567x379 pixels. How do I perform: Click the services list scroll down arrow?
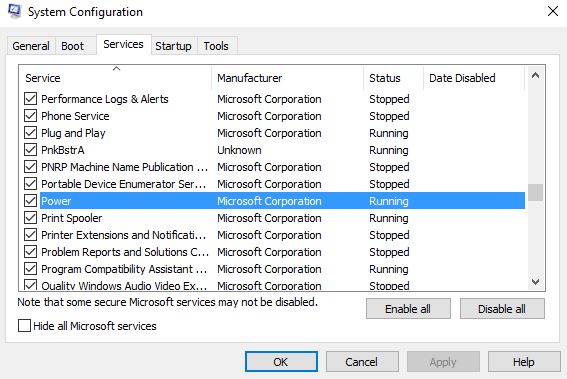coord(536,281)
